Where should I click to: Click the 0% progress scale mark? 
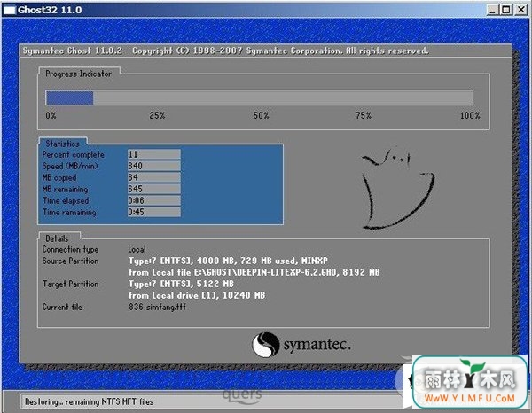pos(51,115)
